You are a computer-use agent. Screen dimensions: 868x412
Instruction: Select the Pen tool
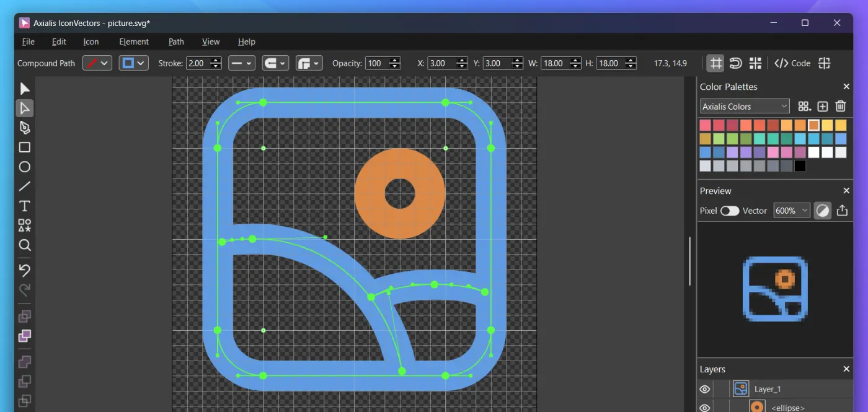point(25,128)
